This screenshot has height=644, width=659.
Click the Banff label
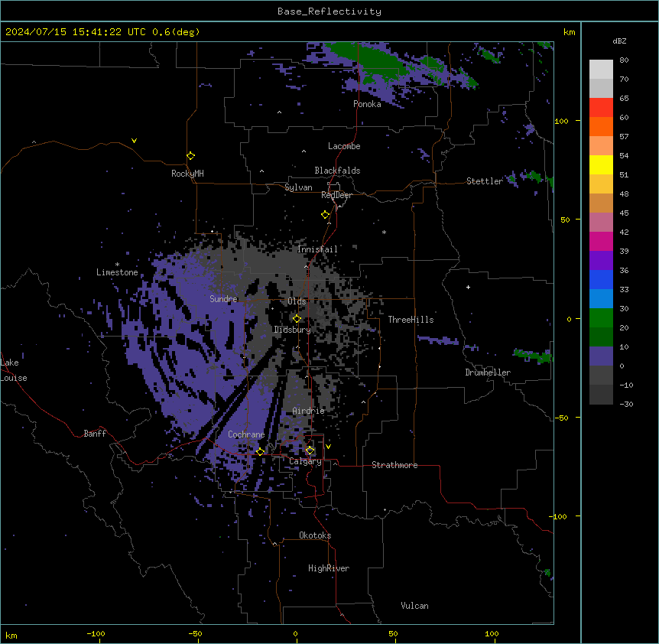(95, 434)
